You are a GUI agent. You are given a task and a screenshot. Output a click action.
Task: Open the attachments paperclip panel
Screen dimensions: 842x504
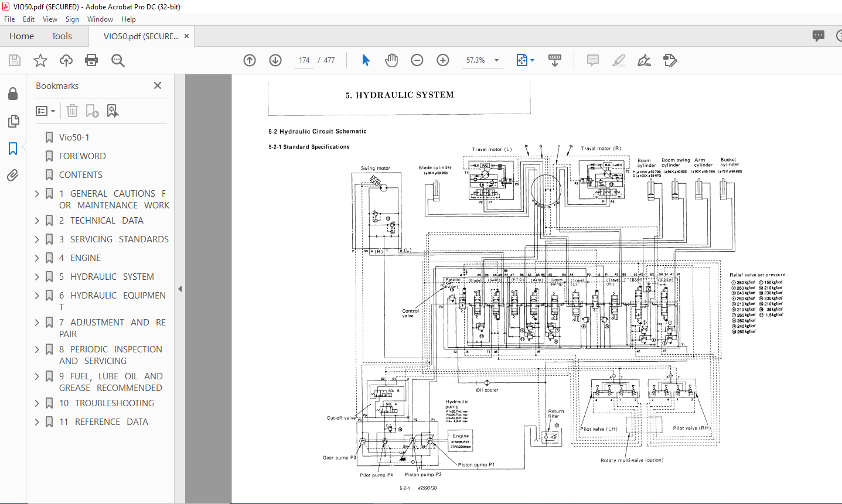[x=12, y=175]
